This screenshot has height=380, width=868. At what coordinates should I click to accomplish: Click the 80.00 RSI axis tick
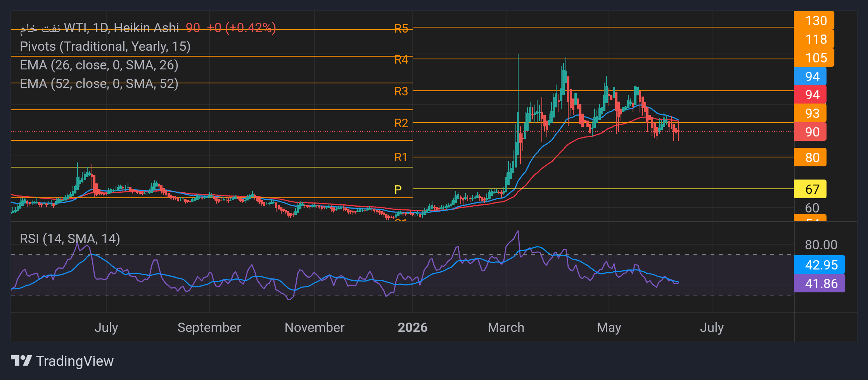821,245
